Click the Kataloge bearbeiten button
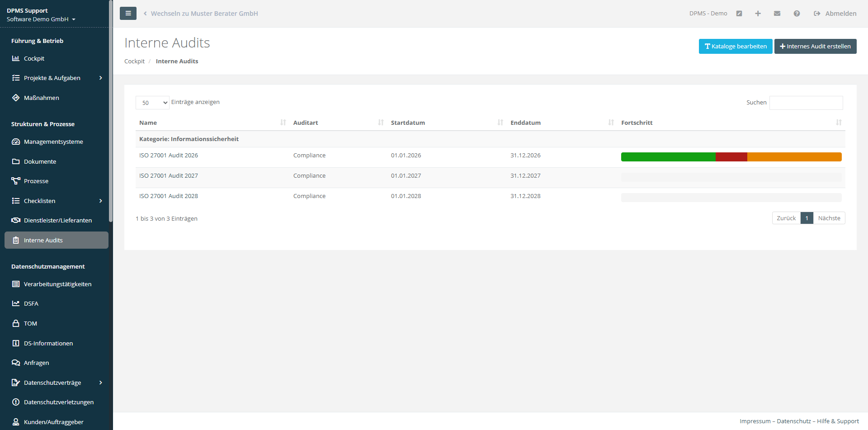The image size is (868, 430). (x=735, y=47)
